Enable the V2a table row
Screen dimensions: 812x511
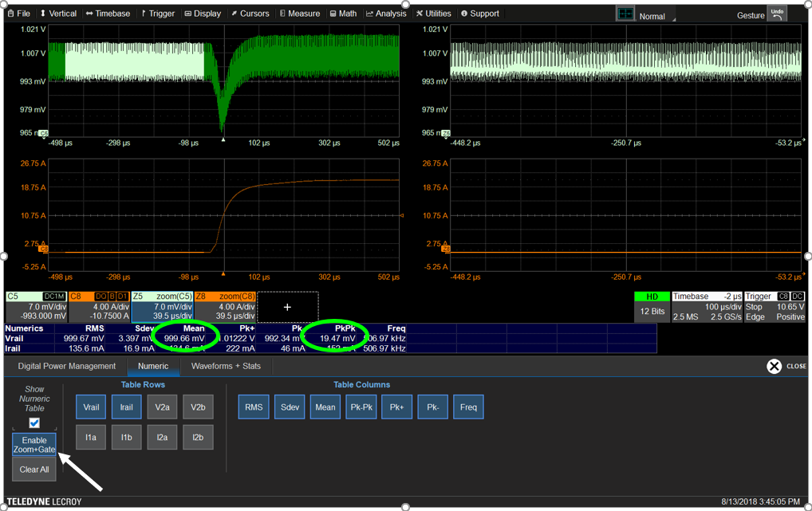(x=163, y=407)
